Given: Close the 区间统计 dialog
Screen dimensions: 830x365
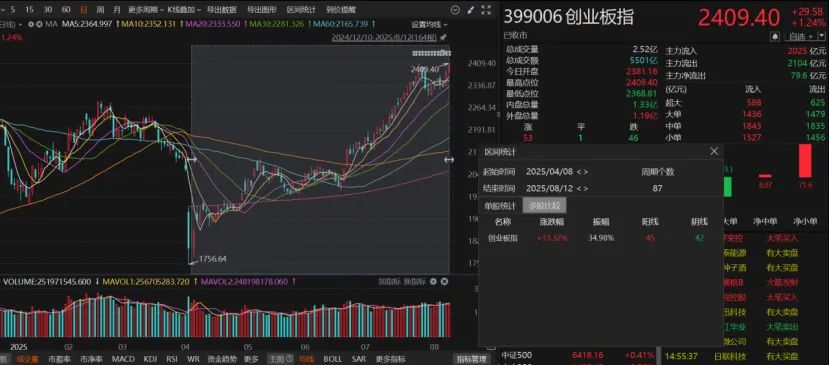Looking at the screenshot, I should (714, 151).
